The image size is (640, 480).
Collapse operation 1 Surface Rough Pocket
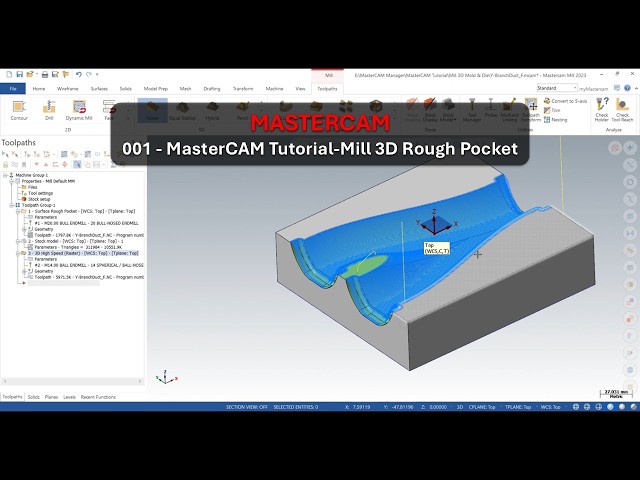[x=18, y=211]
